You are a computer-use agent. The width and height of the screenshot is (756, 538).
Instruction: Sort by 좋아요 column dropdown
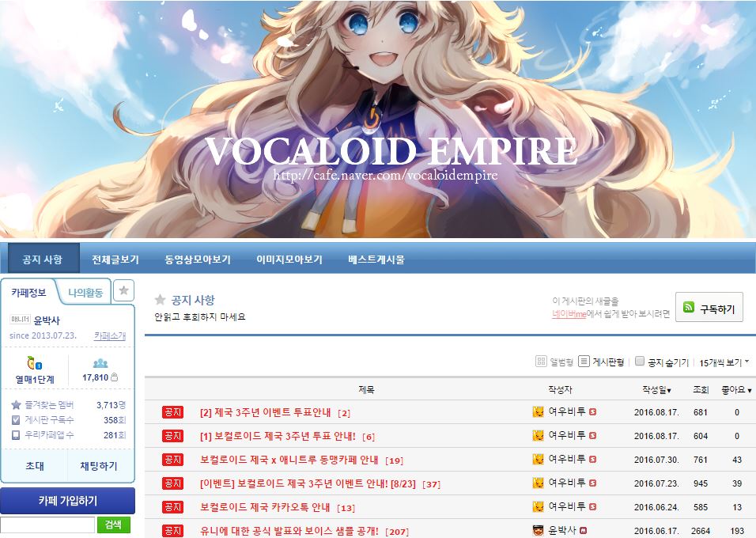click(x=736, y=390)
